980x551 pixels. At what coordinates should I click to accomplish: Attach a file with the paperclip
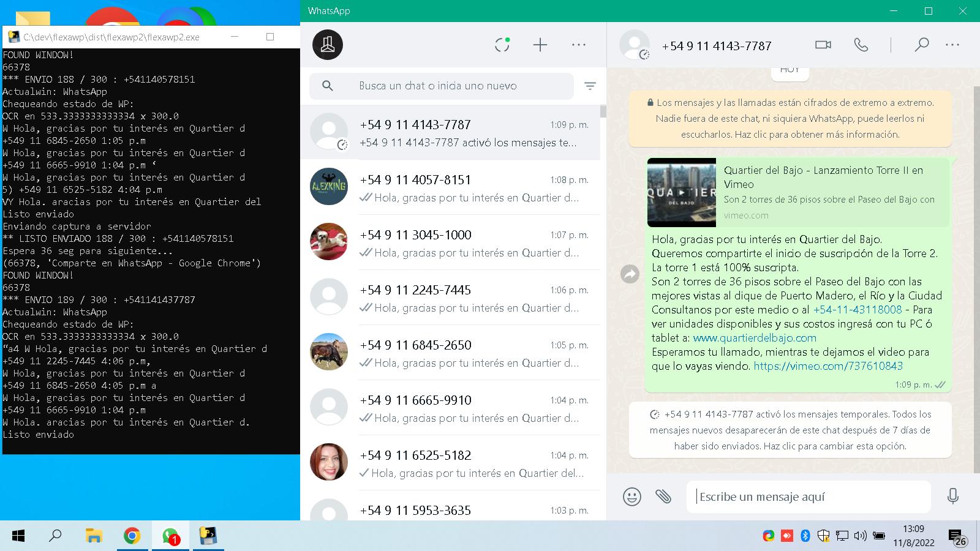point(663,497)
